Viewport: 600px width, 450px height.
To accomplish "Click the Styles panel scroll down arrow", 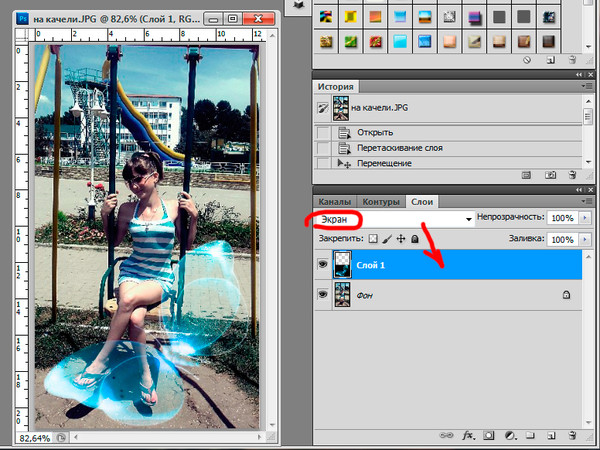I will (589, 47).
